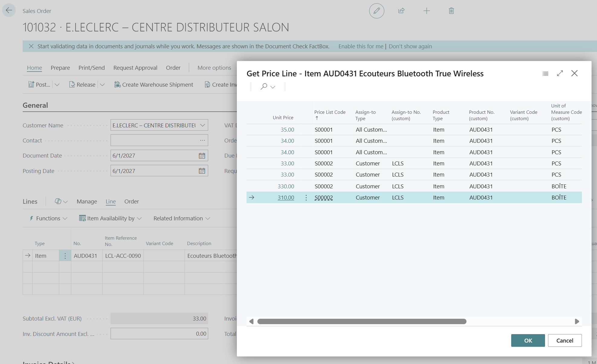
Task: Open row menu for AUD0431 sales line
Action: 65,256
